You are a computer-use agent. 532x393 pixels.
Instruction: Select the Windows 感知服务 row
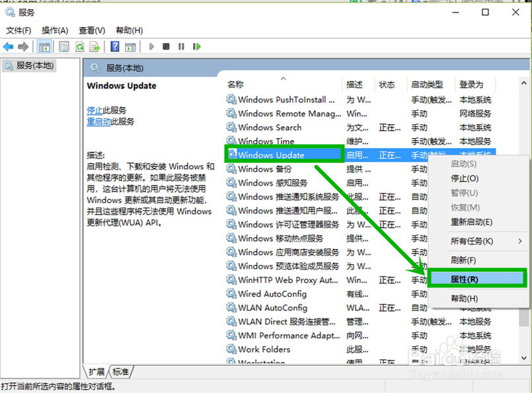point(326,183)
